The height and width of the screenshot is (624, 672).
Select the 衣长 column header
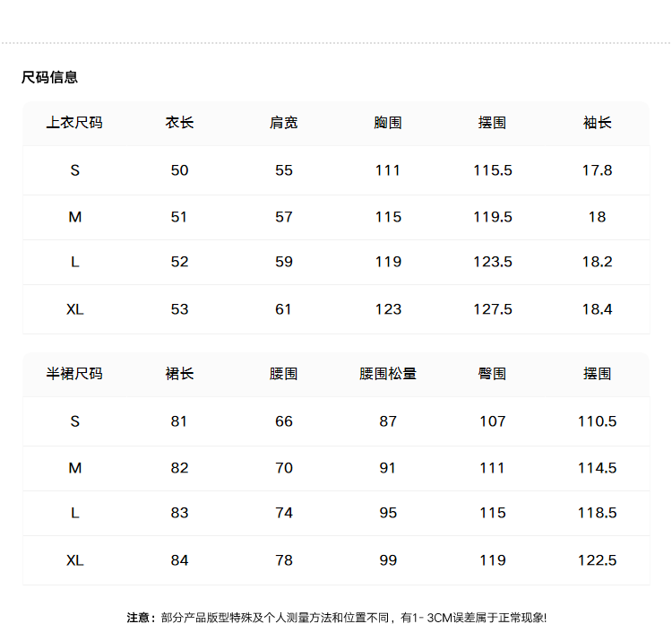179,123
